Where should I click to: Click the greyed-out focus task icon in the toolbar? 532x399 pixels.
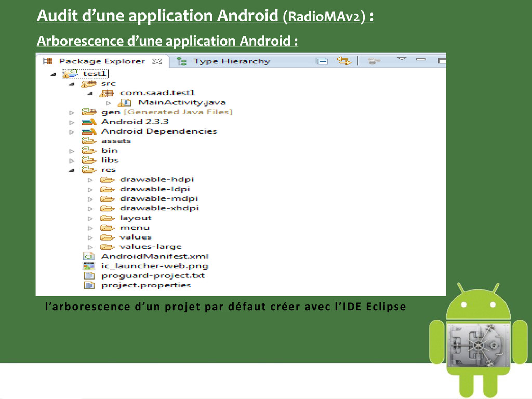point(374,61)
